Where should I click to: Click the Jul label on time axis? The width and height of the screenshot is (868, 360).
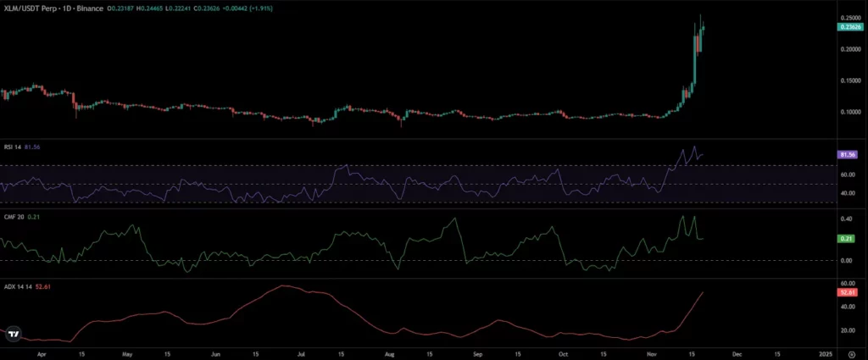(301, 353)
